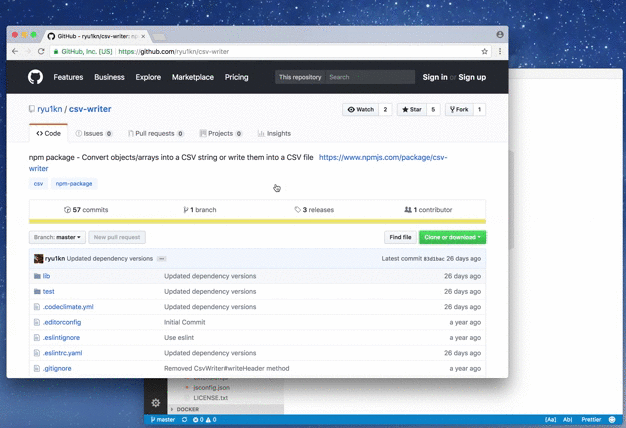626x428 pixels.
Task: Open ryu1kn owner profile link
Action: coord(50,109)
